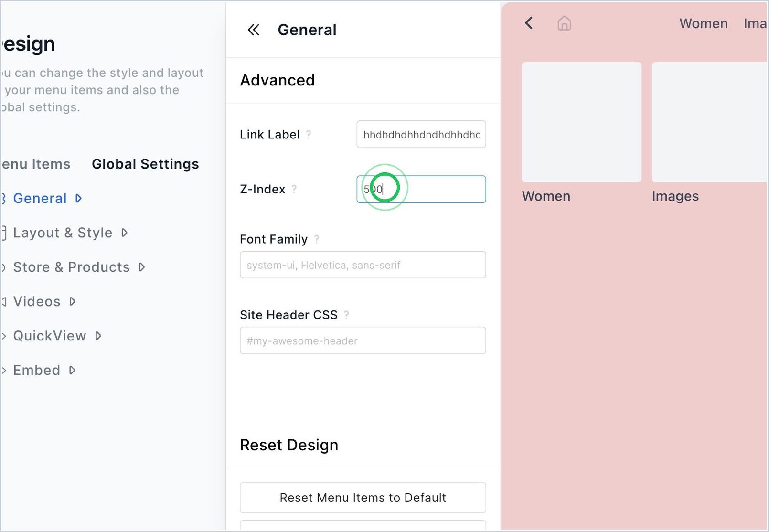Open the General settings menu item
The height and width of the screenshot is (532, 769).
(x=40, y=198)
